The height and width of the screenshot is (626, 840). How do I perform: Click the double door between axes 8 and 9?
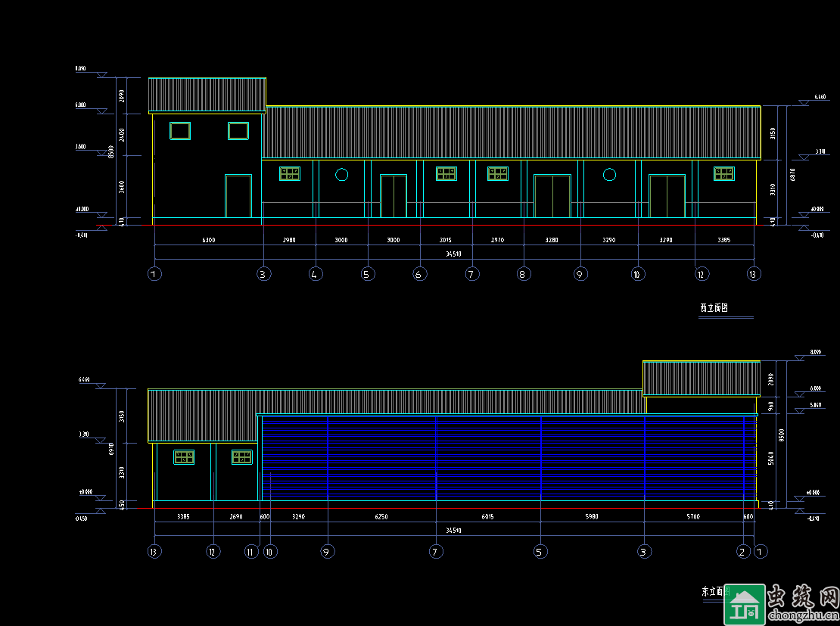552,196
